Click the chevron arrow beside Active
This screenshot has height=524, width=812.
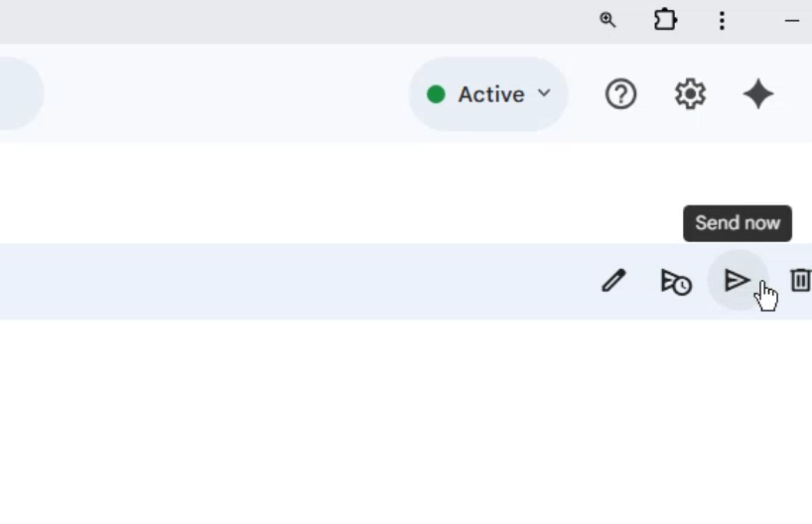pos(544,93)
